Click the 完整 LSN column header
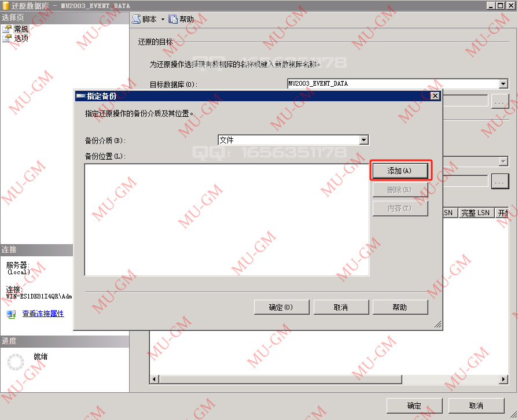This screenshot has height=420, width=518. [476, 212]
